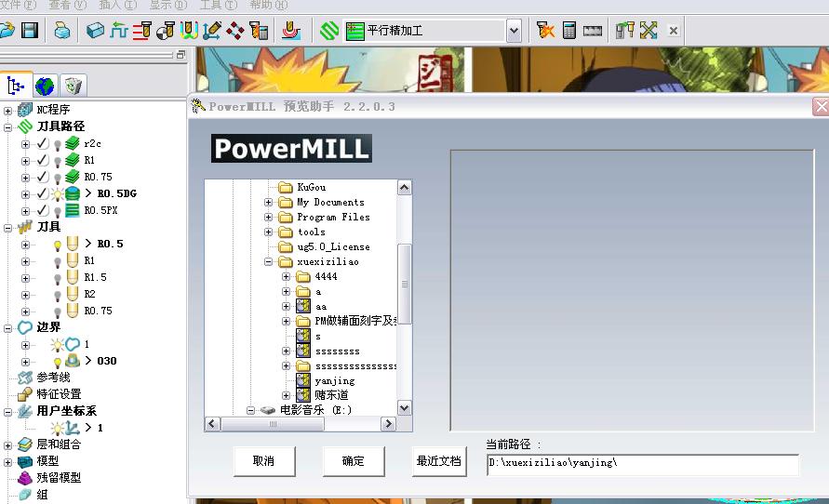Click the tool database icon
The height and width of the screenshot is (504, 829).
tap(624, 30)
